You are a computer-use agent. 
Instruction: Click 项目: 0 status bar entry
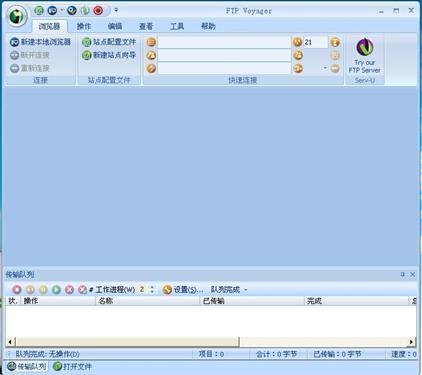point(211,354)
